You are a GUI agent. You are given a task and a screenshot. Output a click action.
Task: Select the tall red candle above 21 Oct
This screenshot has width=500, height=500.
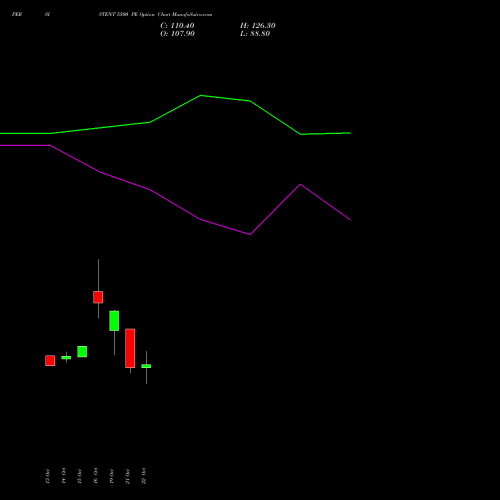pyautogui.click(x=130, y=348)
